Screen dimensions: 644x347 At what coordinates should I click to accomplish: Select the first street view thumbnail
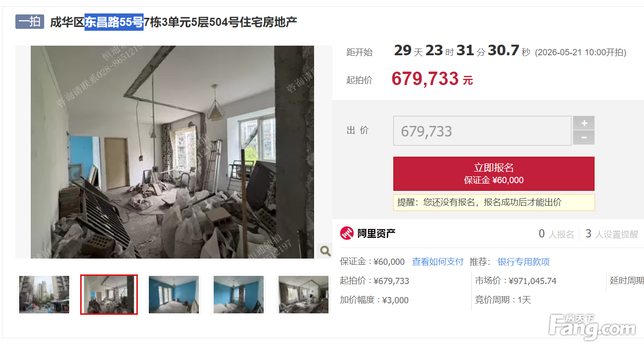[x=44, y=294]
